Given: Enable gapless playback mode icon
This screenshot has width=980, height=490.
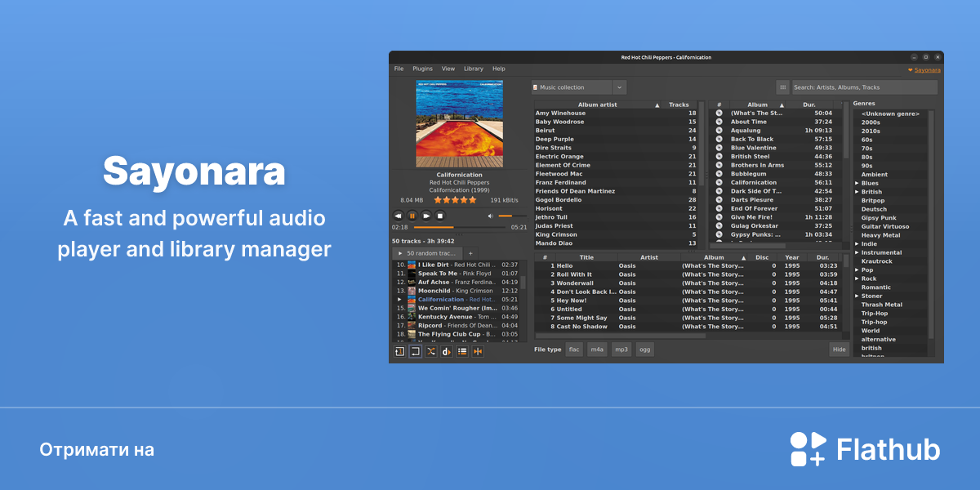Looking at the screenshot, I should point(478,351).
